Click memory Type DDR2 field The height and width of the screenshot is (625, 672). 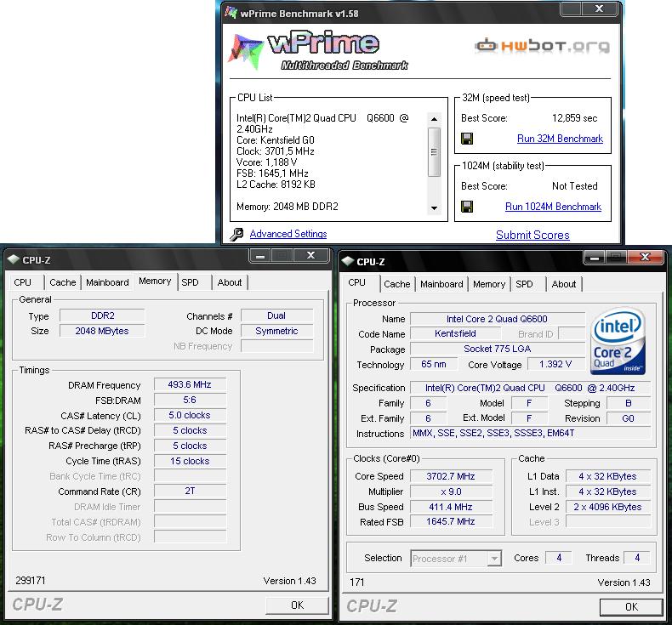pos(102,315)
